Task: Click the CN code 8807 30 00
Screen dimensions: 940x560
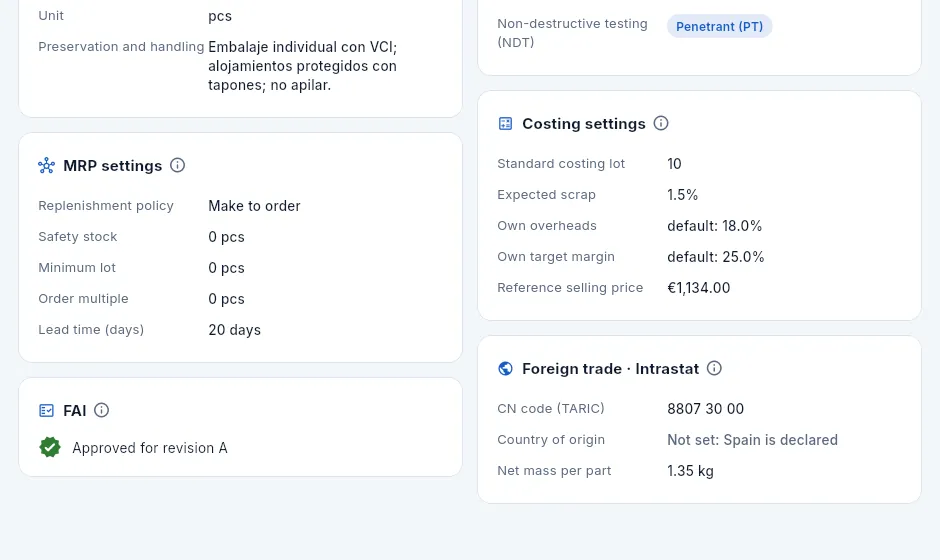Action: 706,409
